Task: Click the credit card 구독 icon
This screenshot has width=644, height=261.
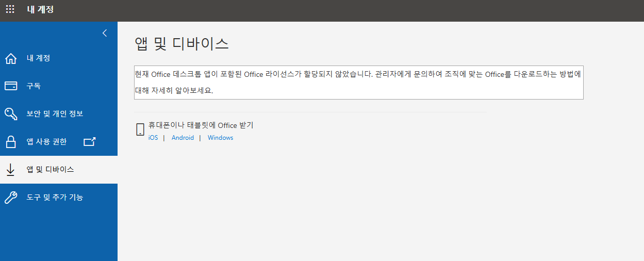Action: coord(10,86)
